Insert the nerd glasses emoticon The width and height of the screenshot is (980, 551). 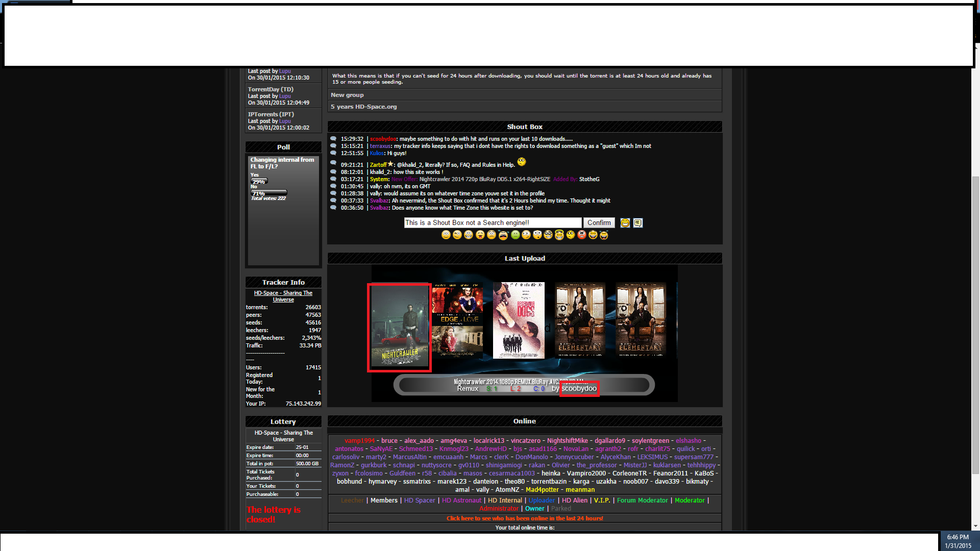click(x=548, y=235)
